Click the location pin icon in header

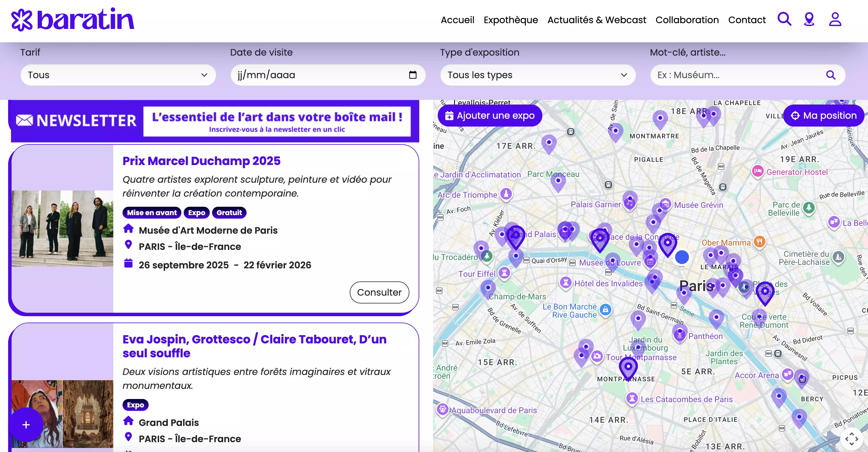[x=809, y=19]
